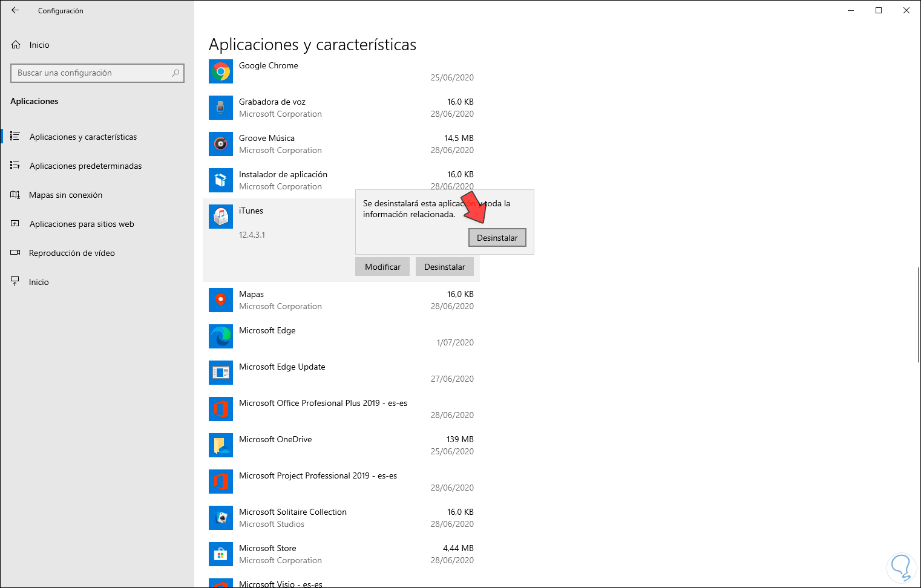Click the Microsoft Edge app icon

pos(221,336)
